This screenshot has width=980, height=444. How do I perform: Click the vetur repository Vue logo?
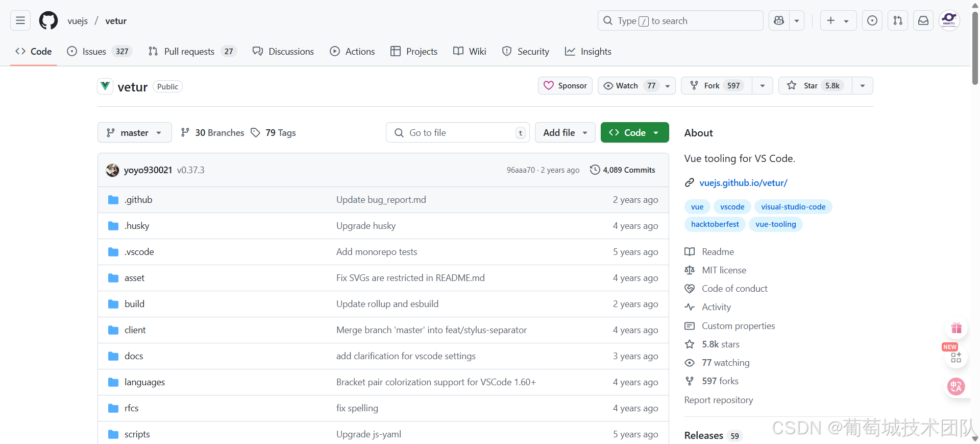pyautogui.click(x=105, y=86)
